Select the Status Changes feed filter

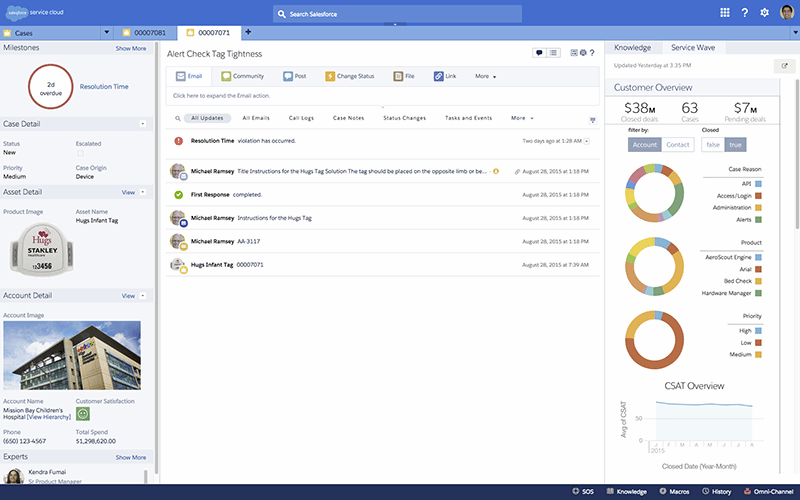pyautogui.click(x=405, y=118)
